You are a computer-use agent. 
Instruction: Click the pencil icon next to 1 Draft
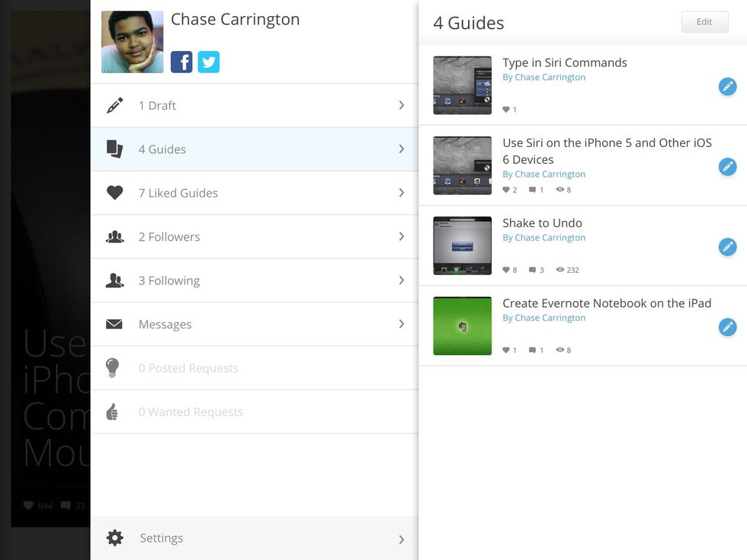tap(114, 104)
